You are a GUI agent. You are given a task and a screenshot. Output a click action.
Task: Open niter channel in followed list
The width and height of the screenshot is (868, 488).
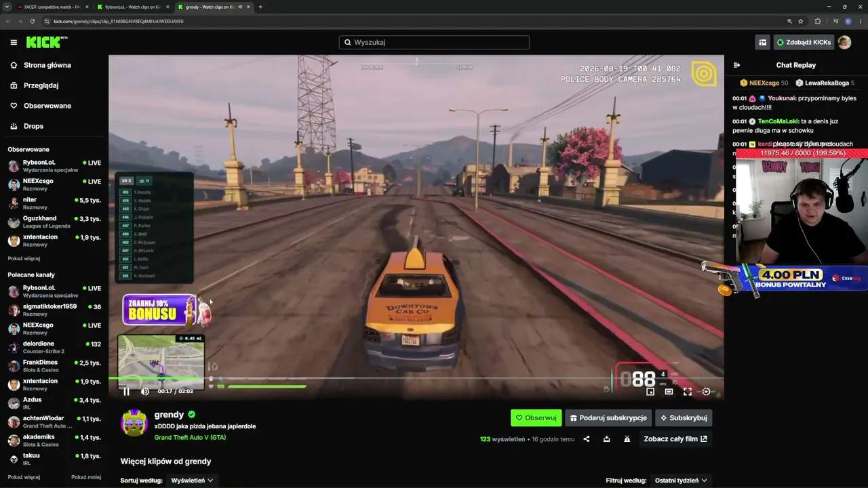tap(54, 203)
